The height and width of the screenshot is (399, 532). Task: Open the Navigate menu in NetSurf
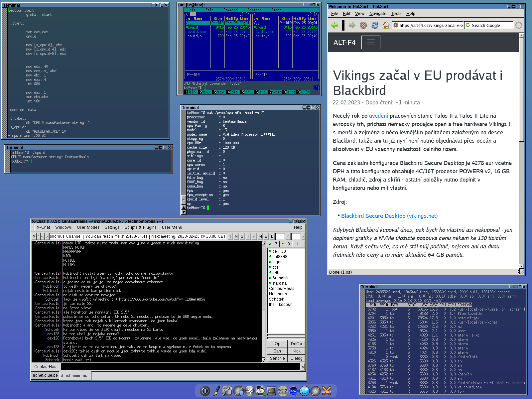378,14
